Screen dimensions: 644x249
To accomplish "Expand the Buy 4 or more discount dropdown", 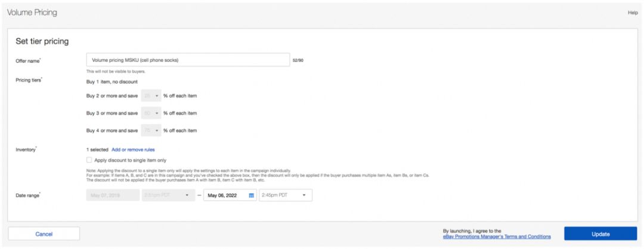I will 151,130.
